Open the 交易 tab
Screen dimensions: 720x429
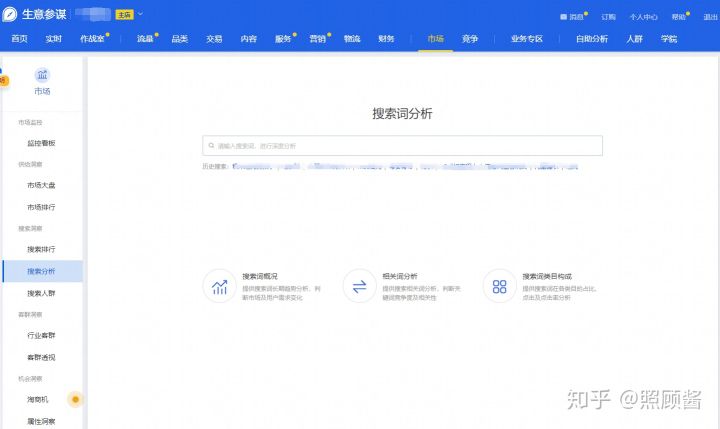[x=214, y=39]
